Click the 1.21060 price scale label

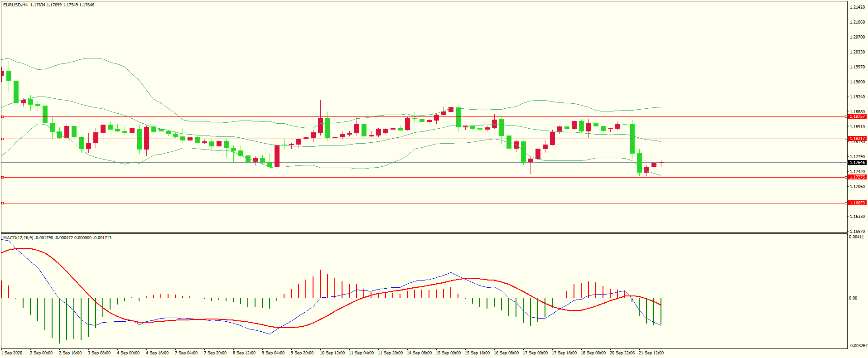pos(858,22)
